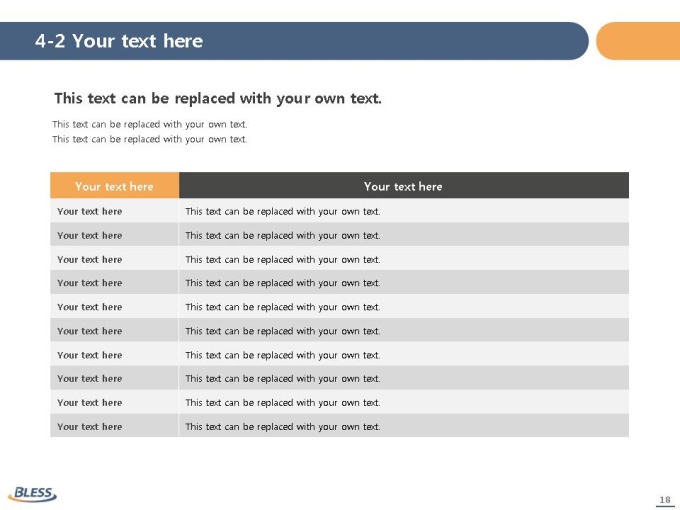Click the first subtitle line under the heading
The image size is (680, 510).
coord(150,124)
